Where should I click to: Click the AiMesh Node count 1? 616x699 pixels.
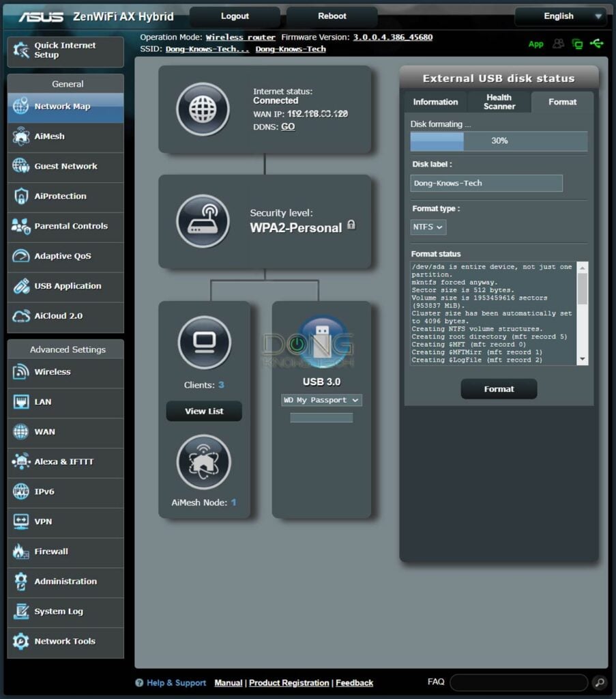coord(233,502)
